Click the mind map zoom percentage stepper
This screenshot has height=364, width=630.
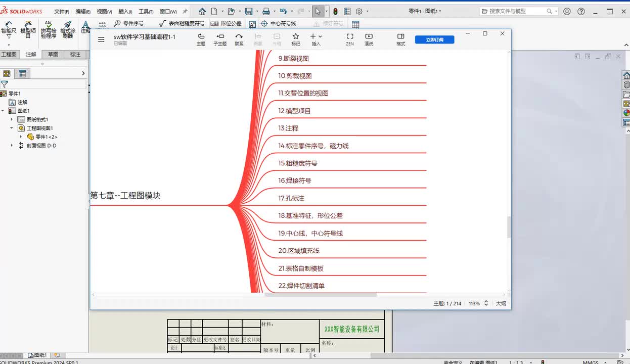[486, 303]
